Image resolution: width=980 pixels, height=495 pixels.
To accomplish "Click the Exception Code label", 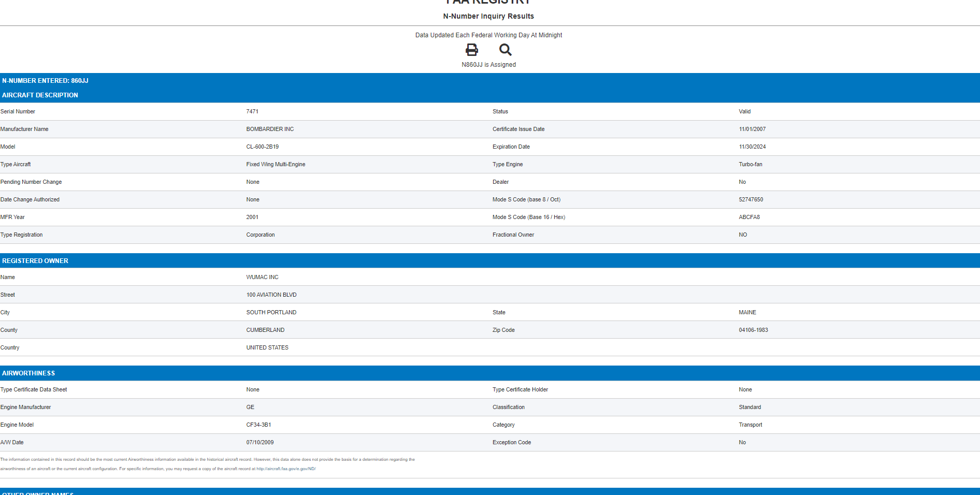I will click(512, 442).
